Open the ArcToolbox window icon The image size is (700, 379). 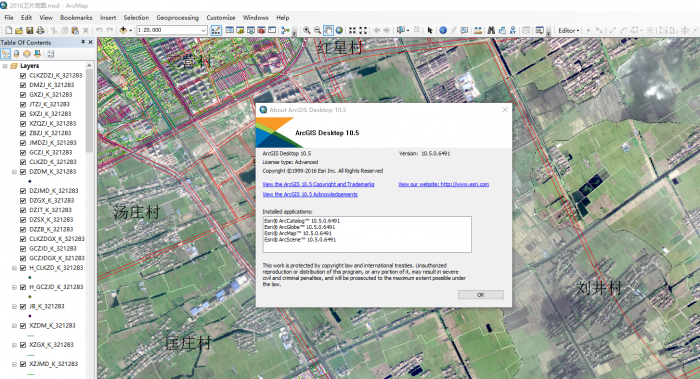click(261, 30)
